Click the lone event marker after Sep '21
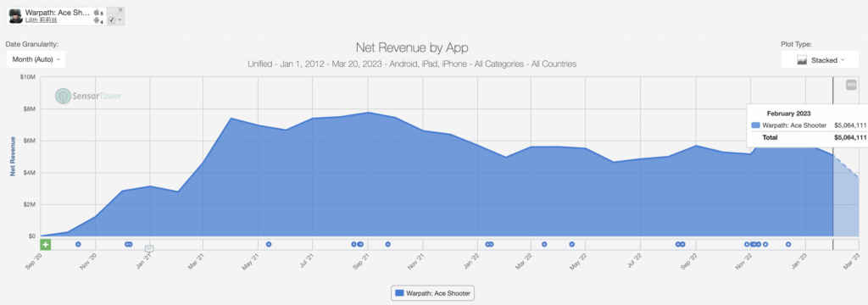 coord(388,244)
